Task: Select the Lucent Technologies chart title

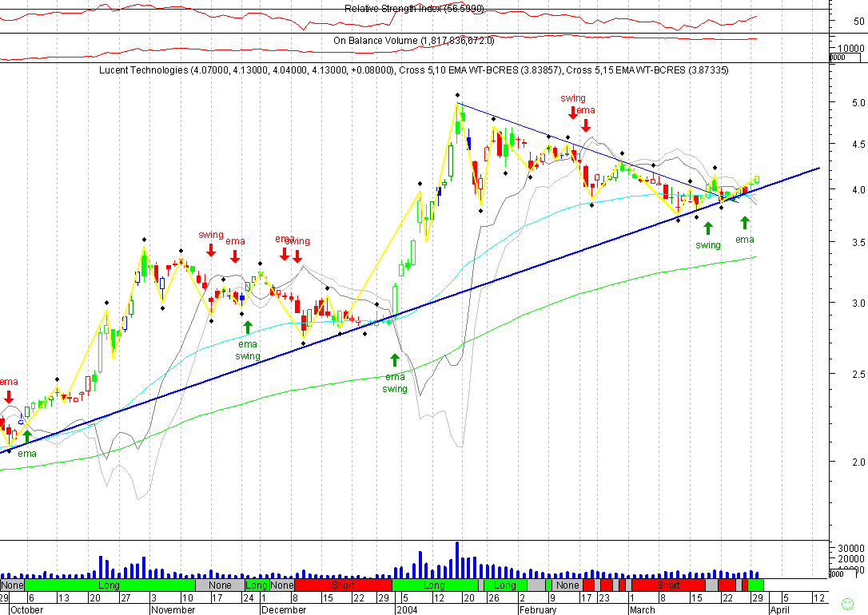Action: (x=413, y=70)
